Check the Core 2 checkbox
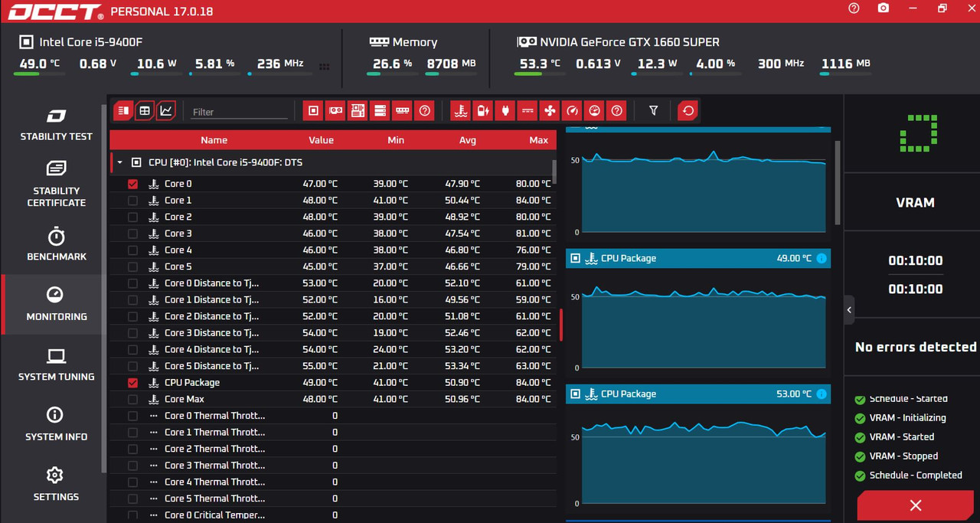980x523 pixels. [132, 217]
